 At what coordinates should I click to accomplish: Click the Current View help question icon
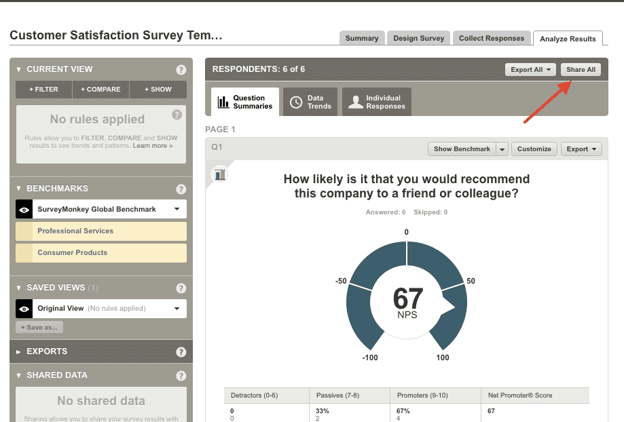(181, 70)
